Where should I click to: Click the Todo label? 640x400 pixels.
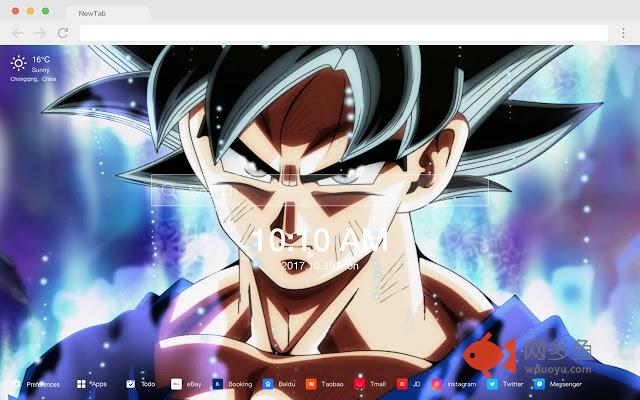coord(148,384)
